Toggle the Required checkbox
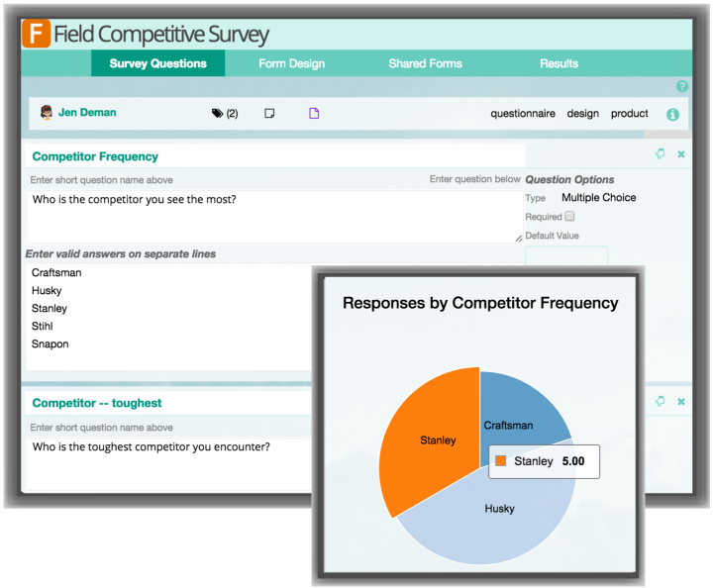Screen dimensions: 713x588 [x=569, y=217]
